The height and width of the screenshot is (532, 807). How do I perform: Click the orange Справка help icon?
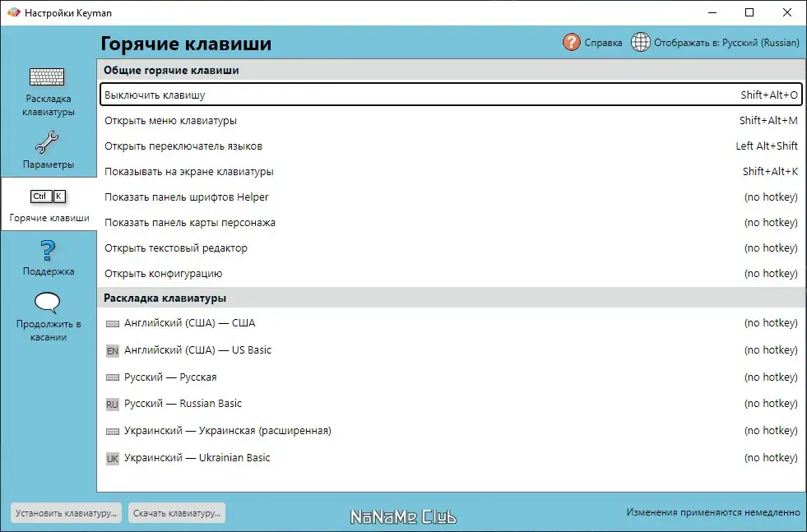tap(571, 42)
